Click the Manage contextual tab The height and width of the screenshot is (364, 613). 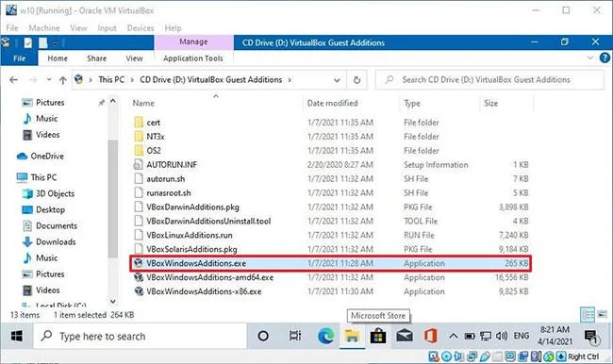193,41
